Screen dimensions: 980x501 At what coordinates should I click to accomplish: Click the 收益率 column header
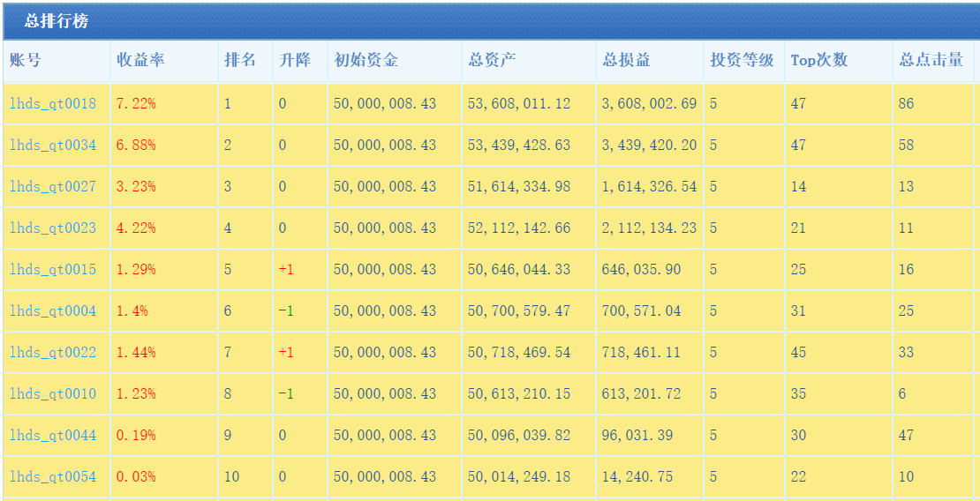point(140,61)
